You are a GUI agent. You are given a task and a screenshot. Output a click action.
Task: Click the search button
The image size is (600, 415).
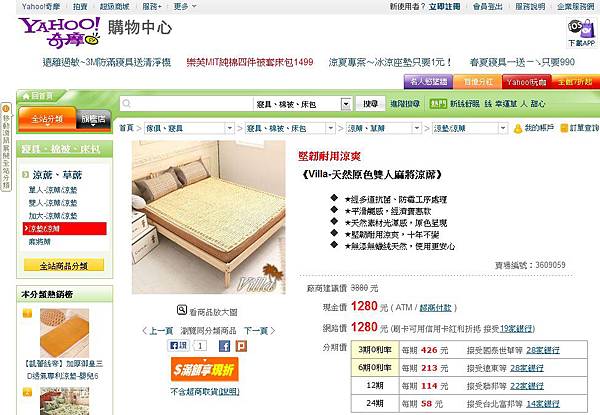pos(370,104)
